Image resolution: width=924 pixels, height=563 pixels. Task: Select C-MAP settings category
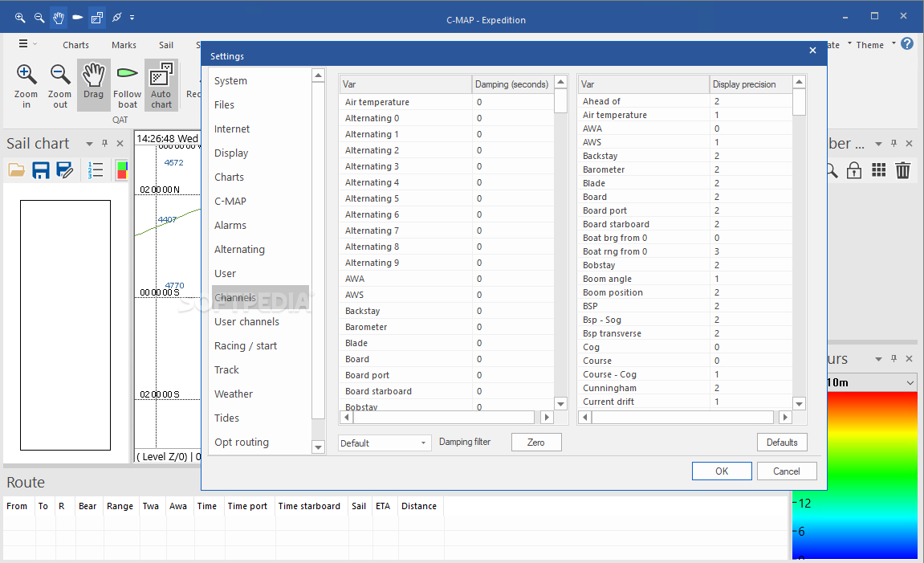click(x=230, y=201)
